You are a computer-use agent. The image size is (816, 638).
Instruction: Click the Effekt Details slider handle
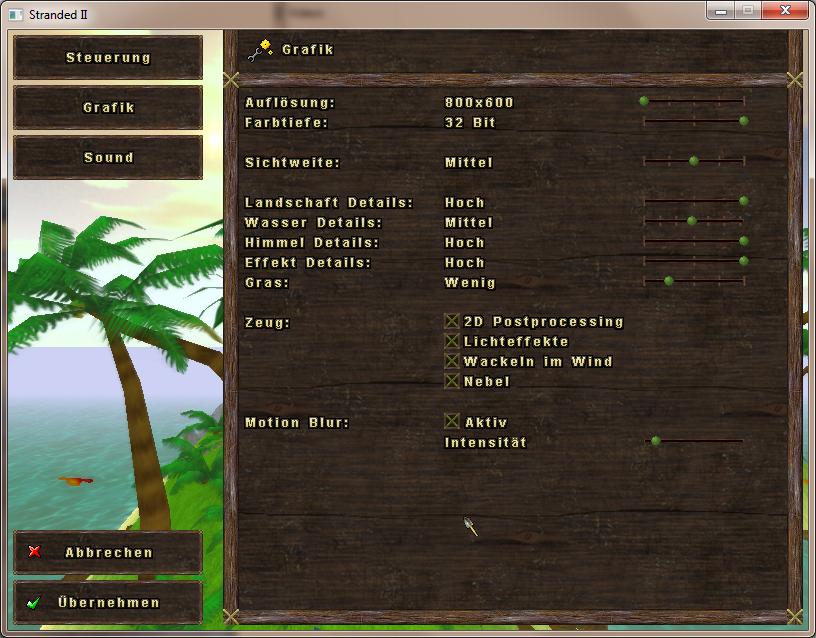click(744, 261)
